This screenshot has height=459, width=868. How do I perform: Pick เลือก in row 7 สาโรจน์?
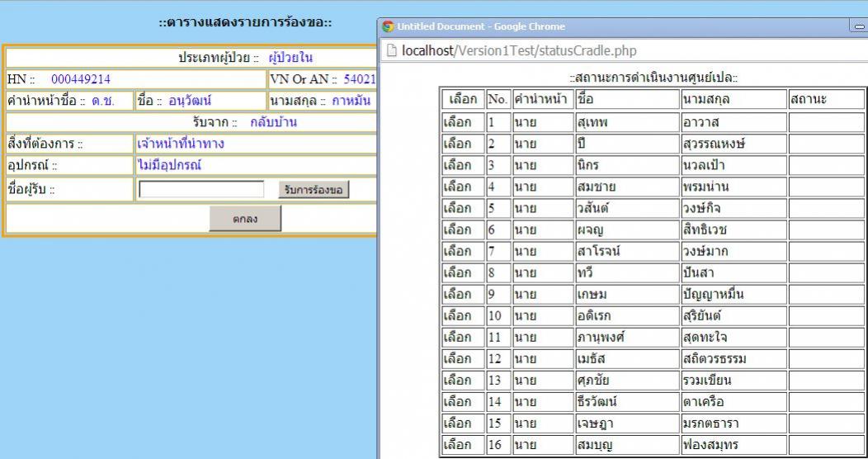462,251
